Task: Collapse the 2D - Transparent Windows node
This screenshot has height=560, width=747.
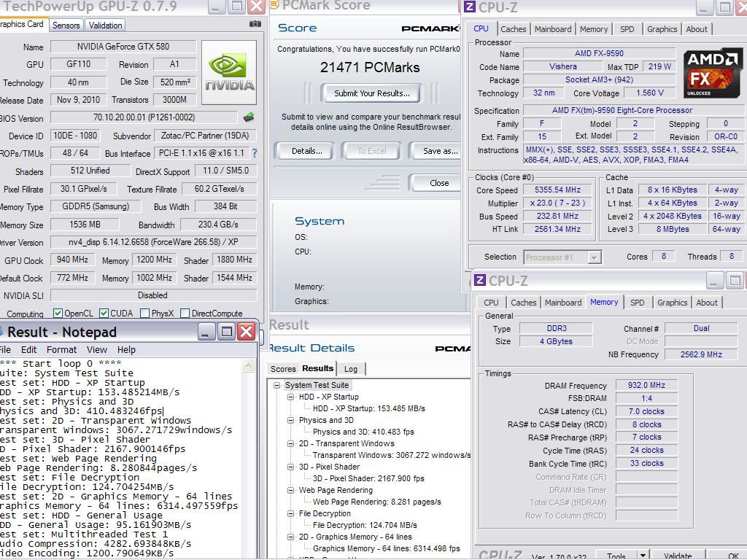Action: (x=290, y=443)
